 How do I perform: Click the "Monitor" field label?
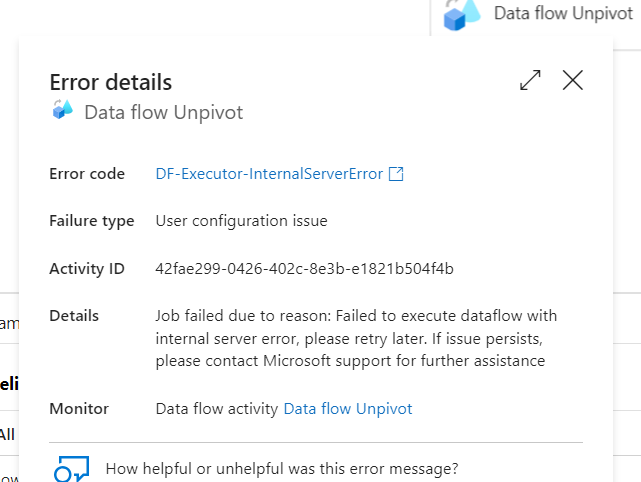point(79,408)
